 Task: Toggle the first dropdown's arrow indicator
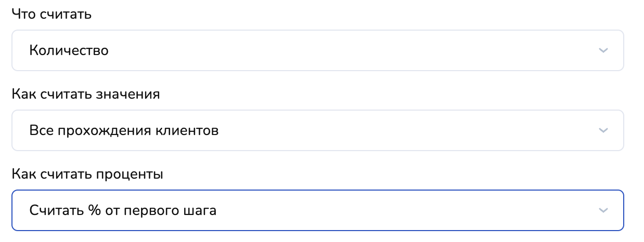[x=603, y=50]
